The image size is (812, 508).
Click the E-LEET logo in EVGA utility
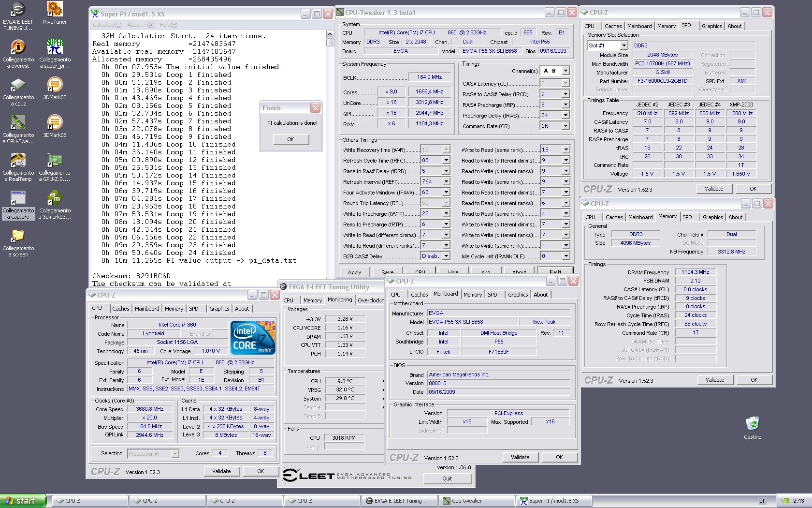[347, 476]
